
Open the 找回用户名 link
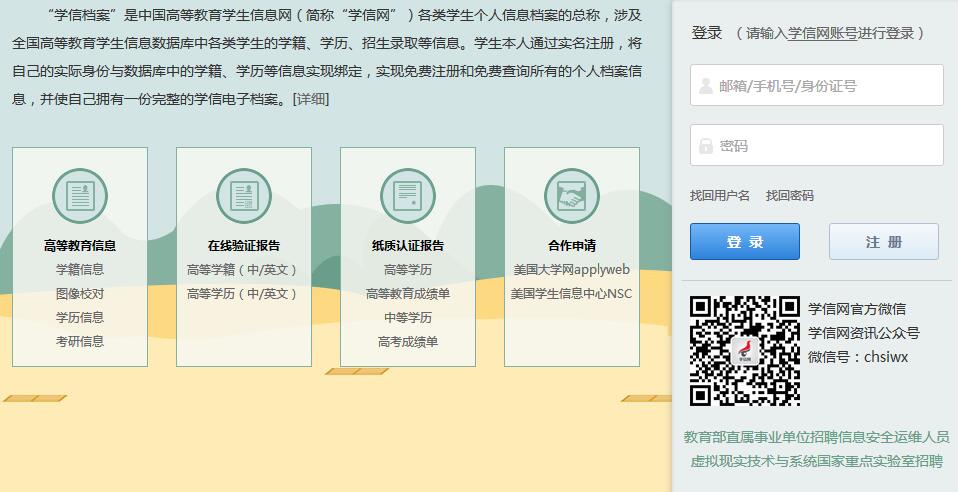point(720,196)
